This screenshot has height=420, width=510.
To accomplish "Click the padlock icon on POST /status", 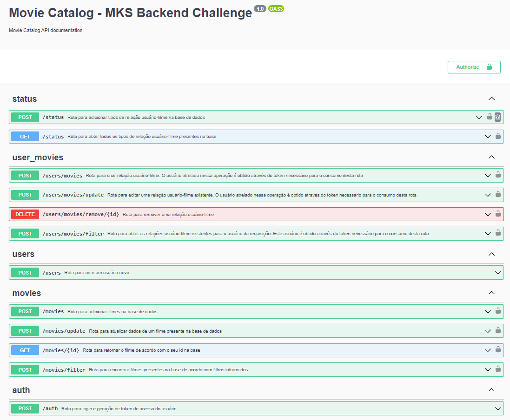I will [490, 117].
